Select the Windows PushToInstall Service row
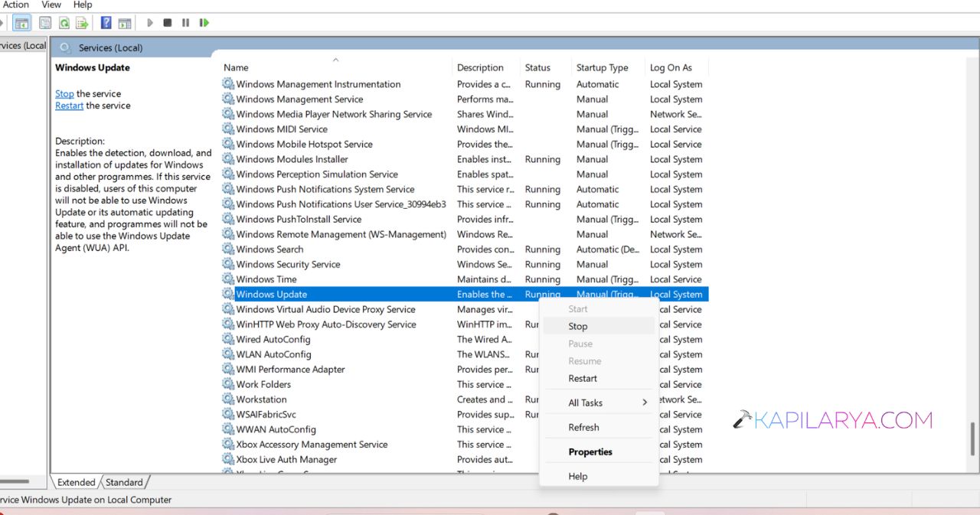The image size is (980, 515). (x=464, y=219)
